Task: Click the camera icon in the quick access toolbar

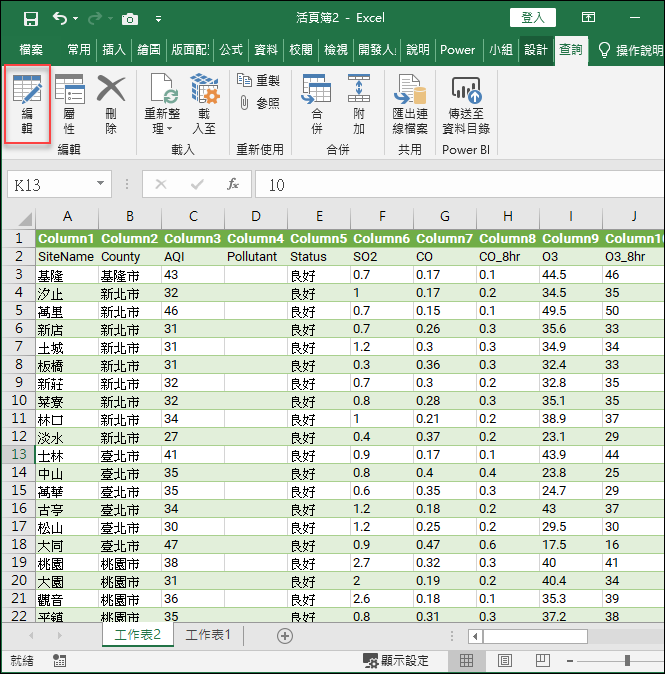Action: 130,19
